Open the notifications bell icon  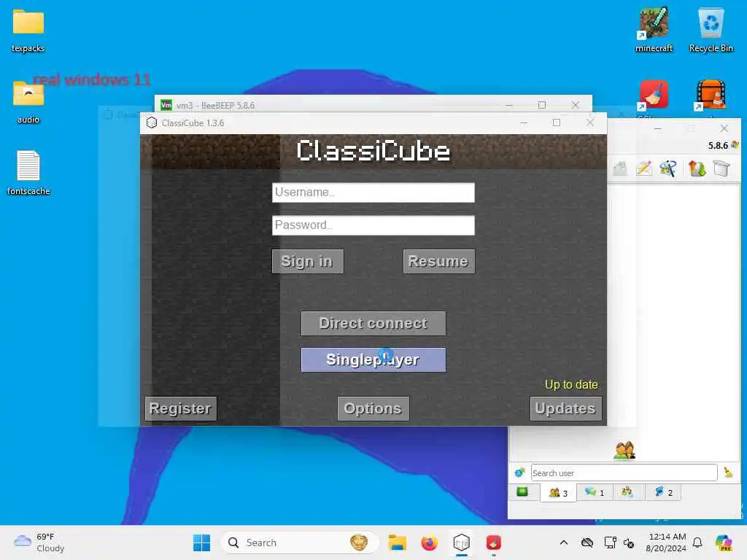[x=697, y=542]
